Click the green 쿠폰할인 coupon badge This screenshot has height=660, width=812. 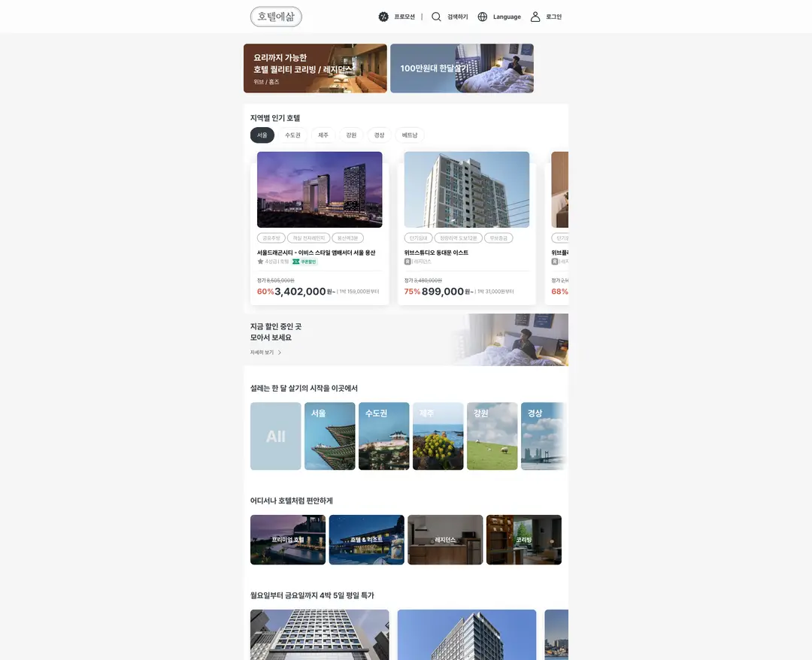tap(304, 262)
